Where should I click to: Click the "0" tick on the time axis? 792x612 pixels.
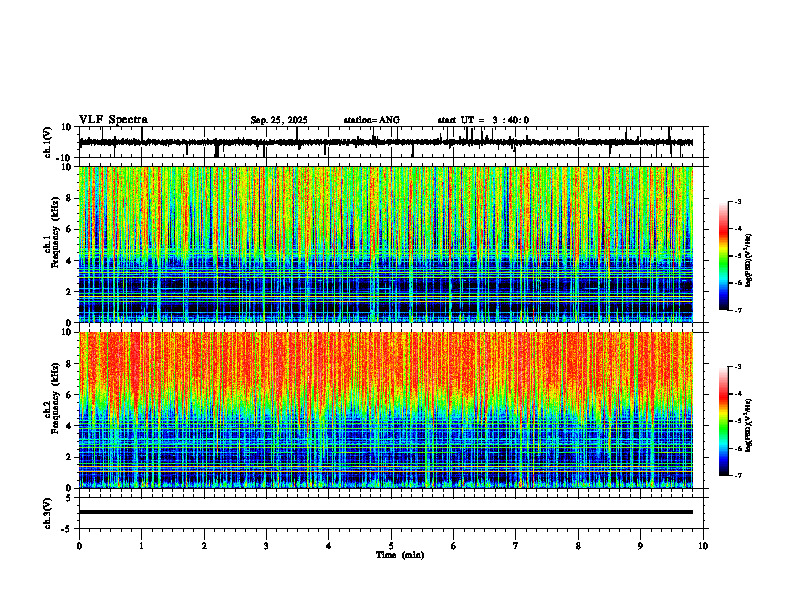coord(79,546)
